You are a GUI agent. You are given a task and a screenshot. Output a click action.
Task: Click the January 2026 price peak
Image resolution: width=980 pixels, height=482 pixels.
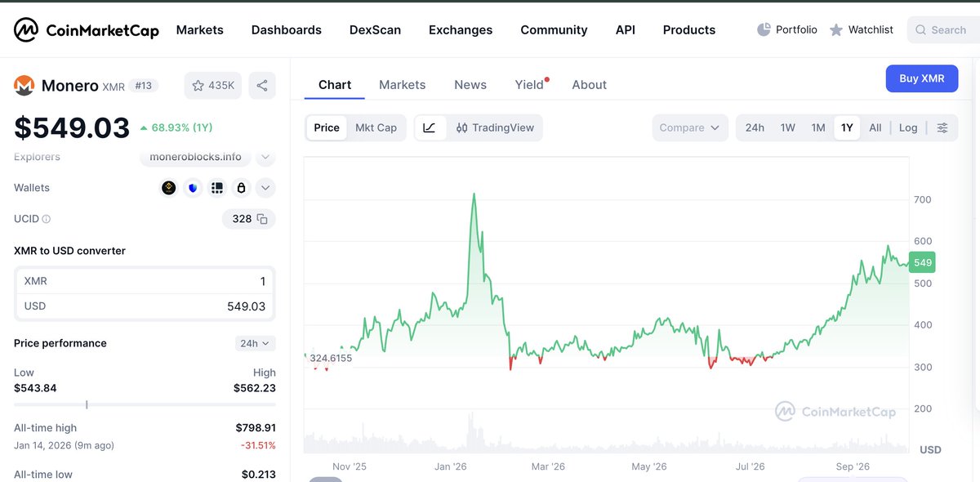click(x=474, y=194)
